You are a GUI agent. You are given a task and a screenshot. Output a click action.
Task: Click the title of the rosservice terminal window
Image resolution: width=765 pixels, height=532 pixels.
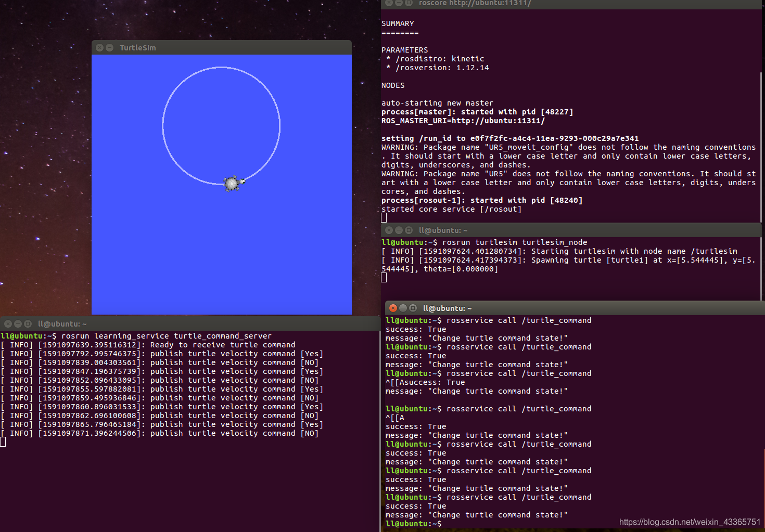(x=448, y=308)
